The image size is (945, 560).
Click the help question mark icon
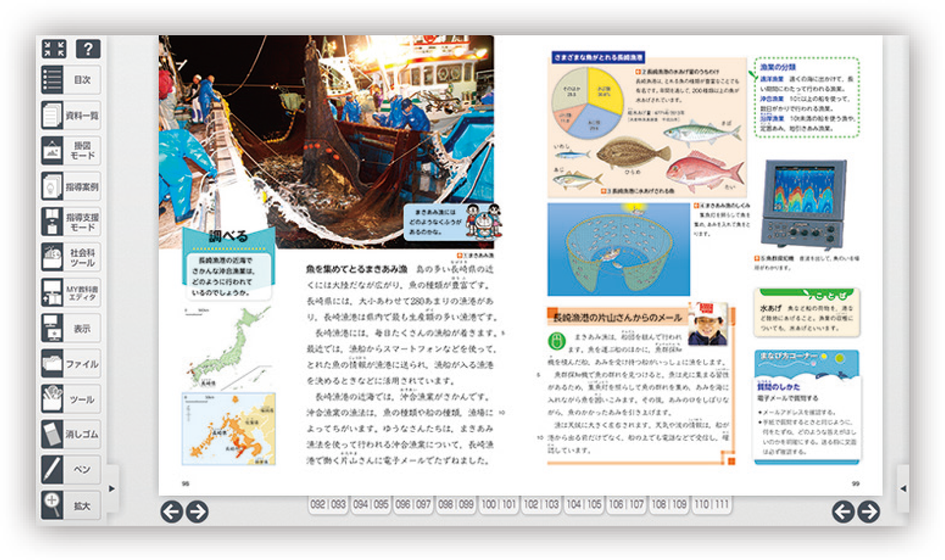(88, 49)
